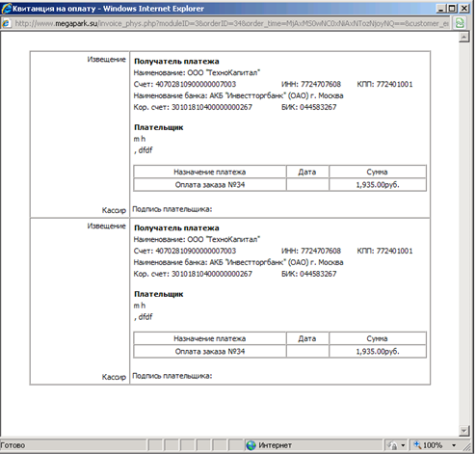
Task: Click the page icon beside the URL
Action: (7, 23)
